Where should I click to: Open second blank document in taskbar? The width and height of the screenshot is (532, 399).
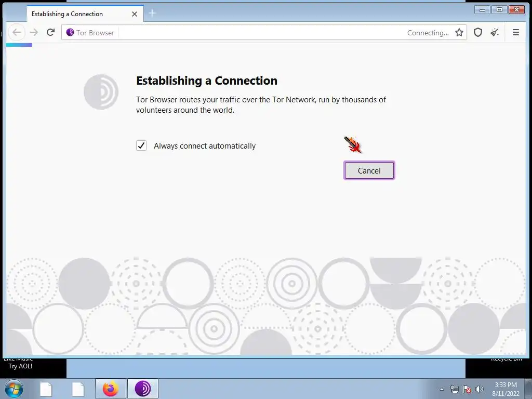[78, 389]
